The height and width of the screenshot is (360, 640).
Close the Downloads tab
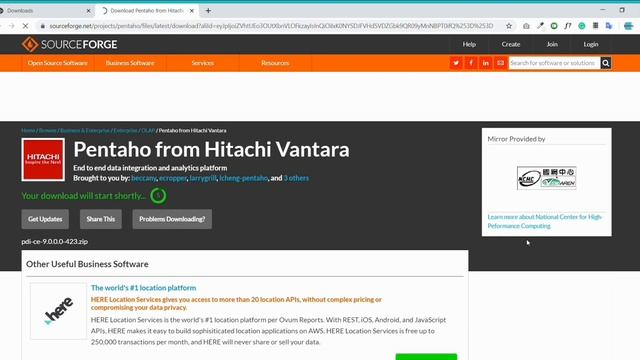tap(88, 11)
